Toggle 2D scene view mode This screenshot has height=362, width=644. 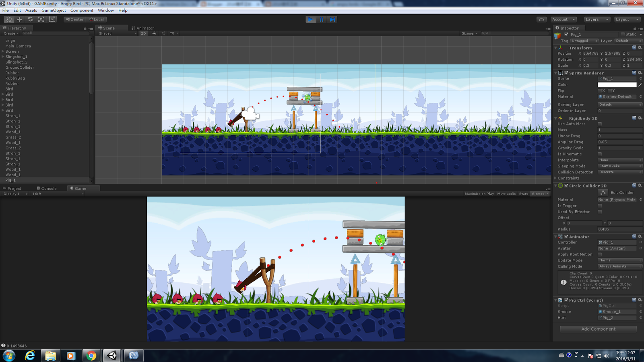pyautogui.click(x=143, y=33)
